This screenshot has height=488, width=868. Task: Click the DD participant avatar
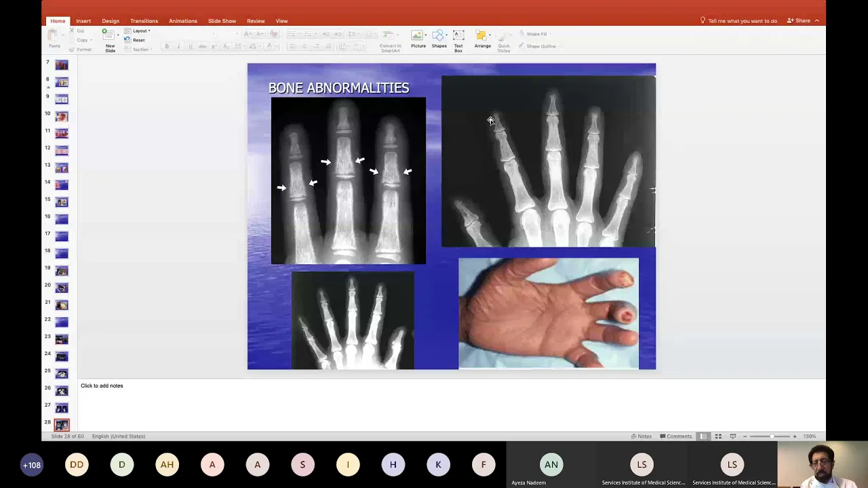tap(77, 465)
